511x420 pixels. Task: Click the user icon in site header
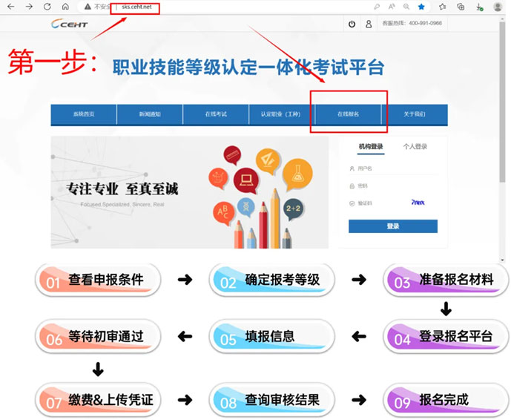tap(369, 24)
